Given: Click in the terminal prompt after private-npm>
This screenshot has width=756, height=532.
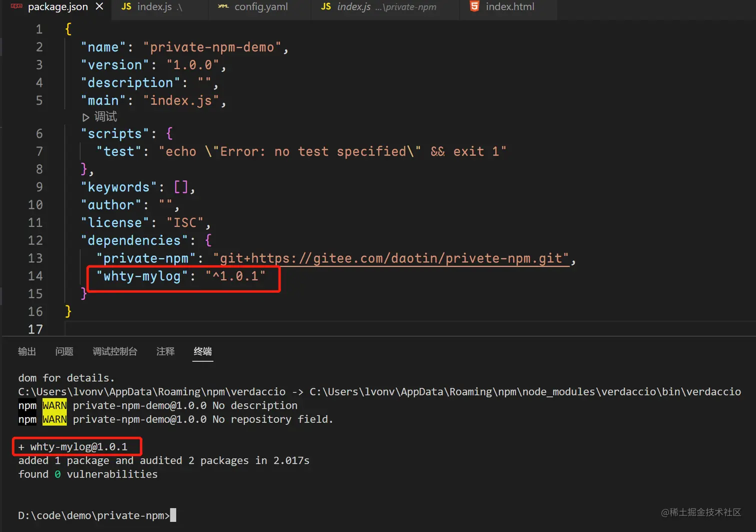Looking at the screenshot, I should 173,516.
